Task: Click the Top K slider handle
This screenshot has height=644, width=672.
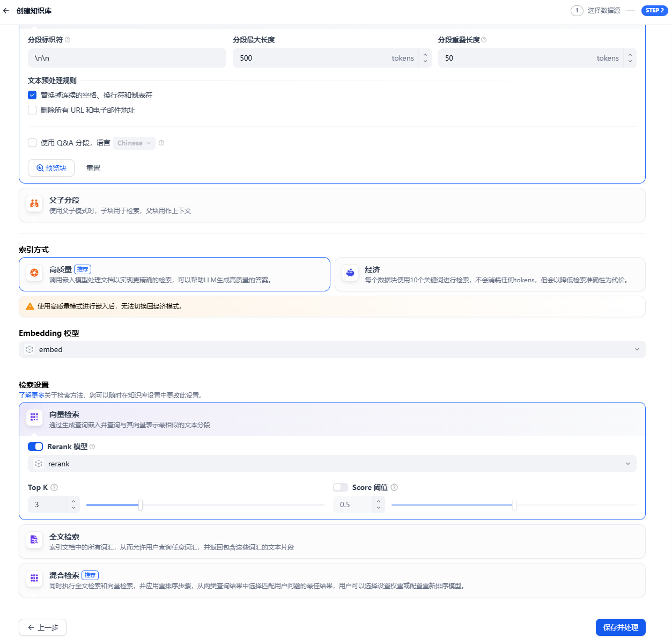Action: 141,505
